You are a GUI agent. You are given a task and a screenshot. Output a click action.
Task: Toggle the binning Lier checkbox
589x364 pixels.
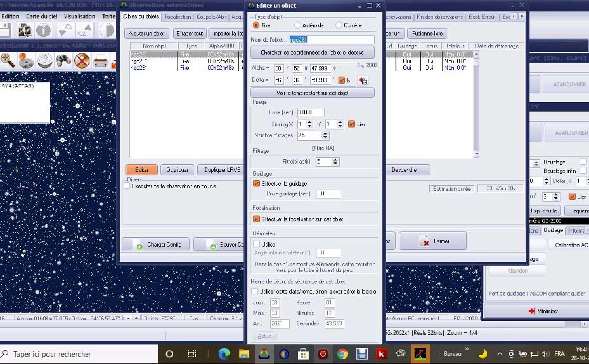(352, 124)
